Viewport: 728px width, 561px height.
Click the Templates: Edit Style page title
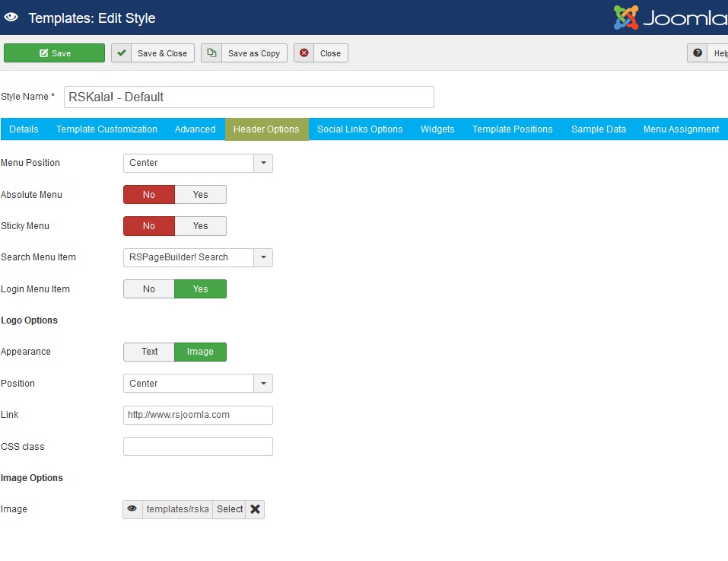point(92,18)
